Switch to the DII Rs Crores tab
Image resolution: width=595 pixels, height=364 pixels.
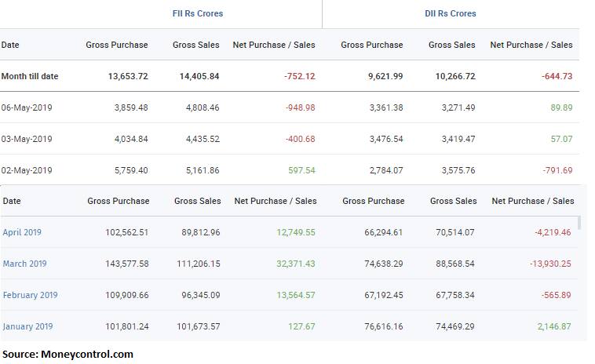(x=450, y=13)
